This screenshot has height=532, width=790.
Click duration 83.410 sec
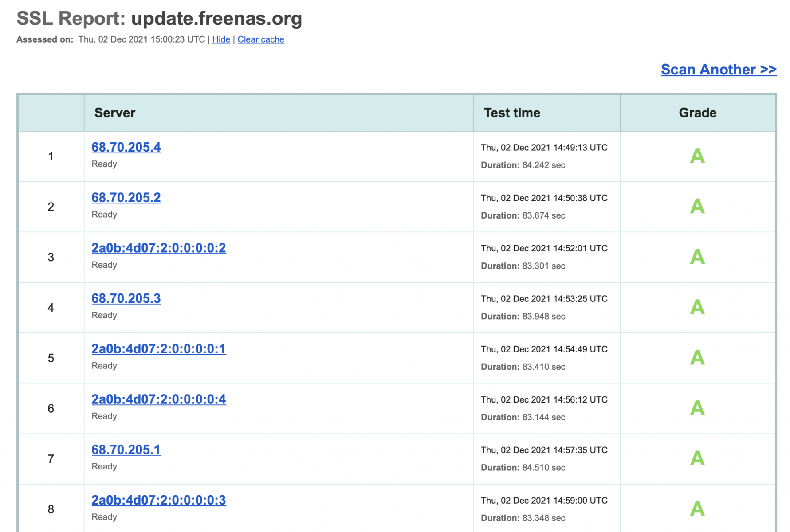pos(523,367)
